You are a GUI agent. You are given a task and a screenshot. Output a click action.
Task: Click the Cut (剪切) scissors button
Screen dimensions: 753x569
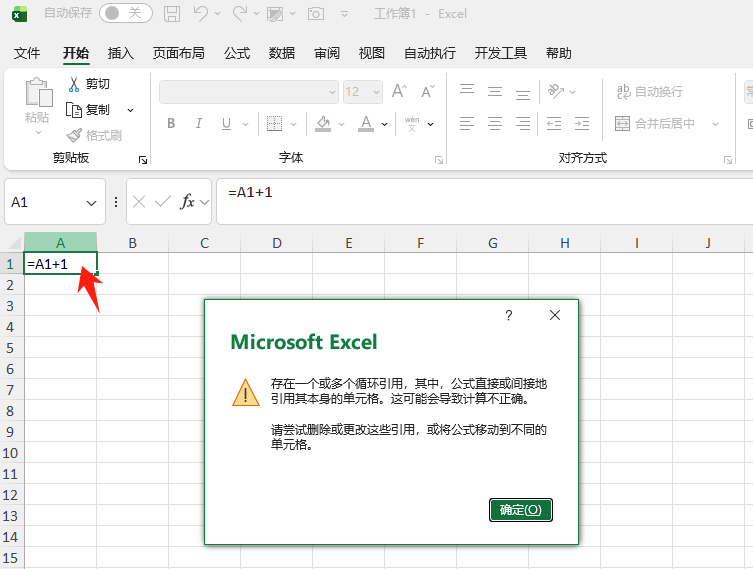point(89,84)
